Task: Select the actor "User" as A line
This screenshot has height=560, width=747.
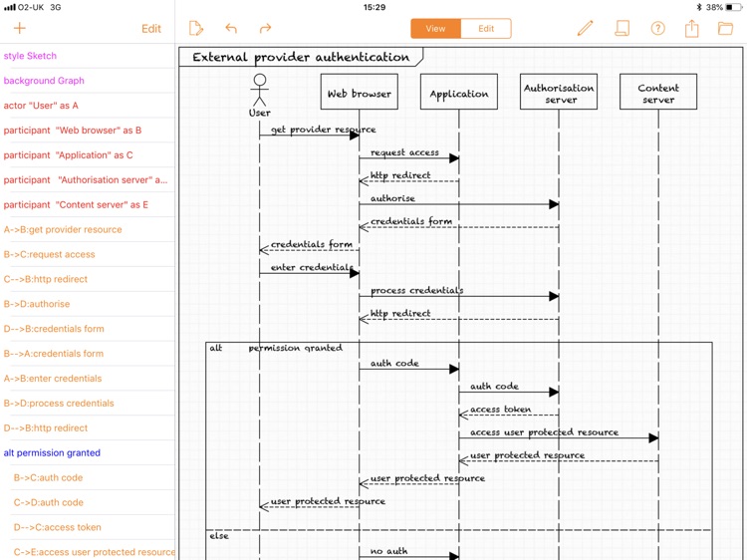Action: (88, 106)
